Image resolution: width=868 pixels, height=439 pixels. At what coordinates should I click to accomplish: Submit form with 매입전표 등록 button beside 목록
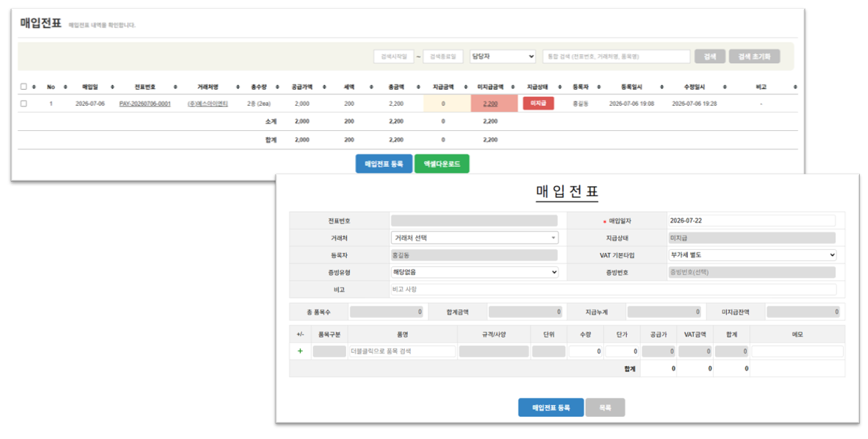pos(550,407)
